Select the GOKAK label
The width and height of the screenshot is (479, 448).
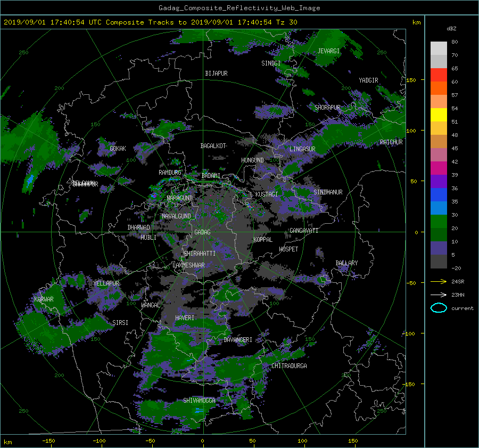pos(118,149)
